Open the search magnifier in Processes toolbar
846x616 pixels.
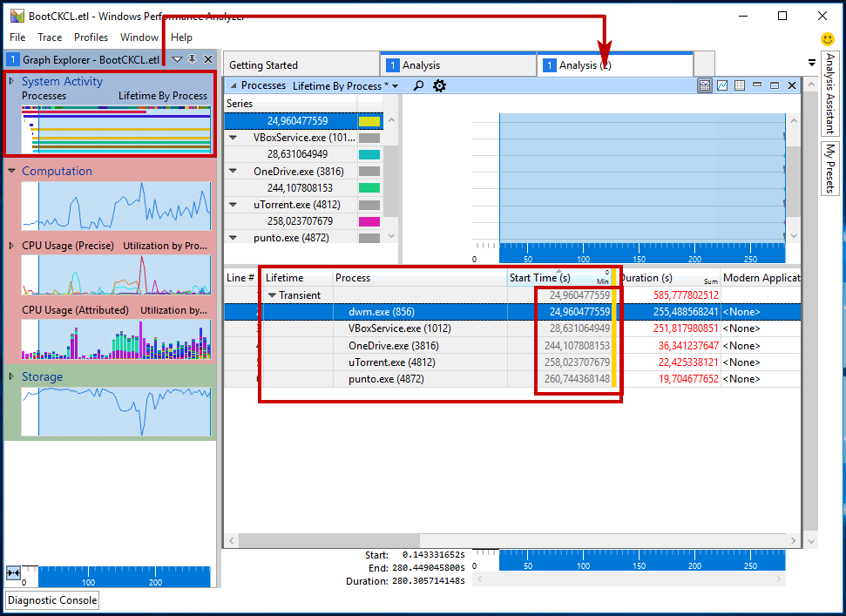pos(418,85)
